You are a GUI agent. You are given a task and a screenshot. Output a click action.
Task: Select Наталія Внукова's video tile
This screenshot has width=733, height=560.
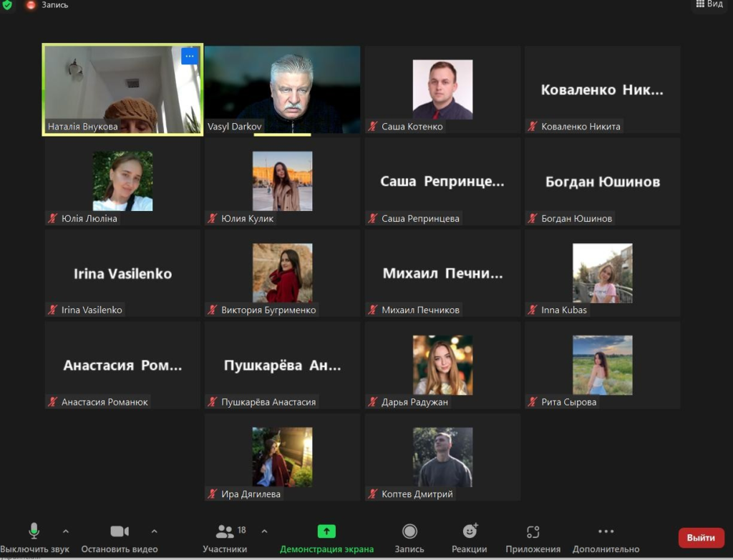point(122,89)
